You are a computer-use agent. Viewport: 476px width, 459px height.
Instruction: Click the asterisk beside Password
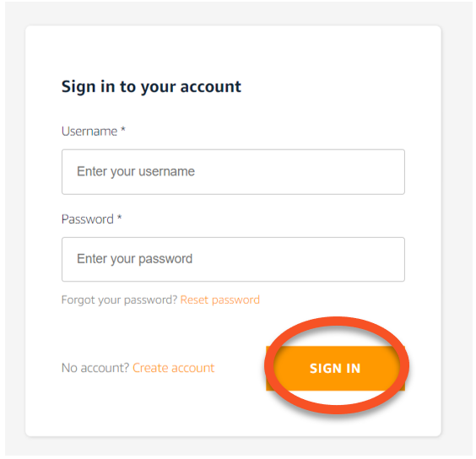(x=119, y=217)
